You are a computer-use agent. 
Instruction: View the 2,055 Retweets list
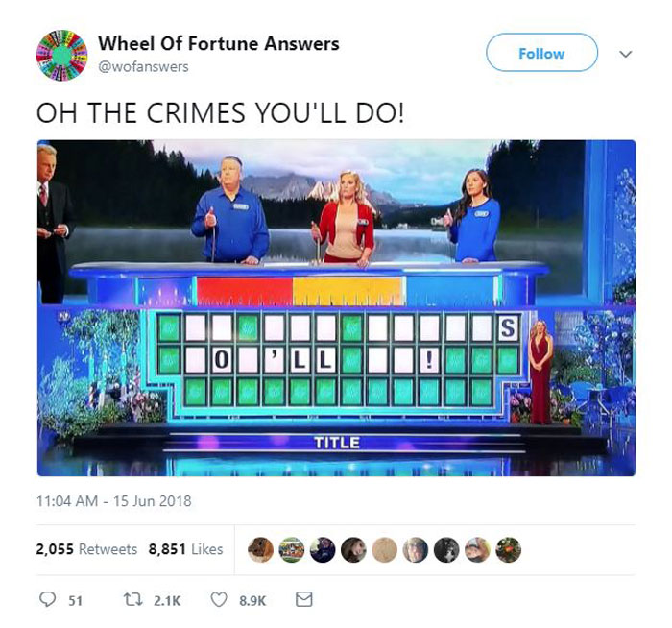(87, 549)
